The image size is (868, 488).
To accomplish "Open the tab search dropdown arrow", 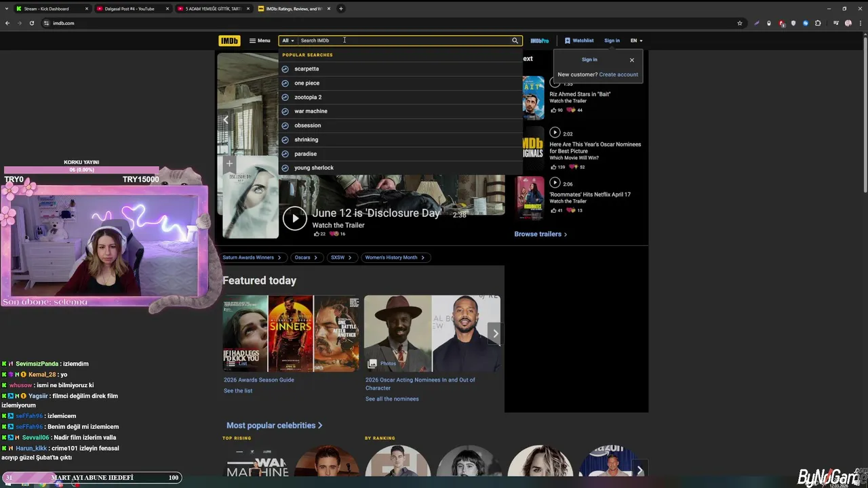I will click(5, 9).
